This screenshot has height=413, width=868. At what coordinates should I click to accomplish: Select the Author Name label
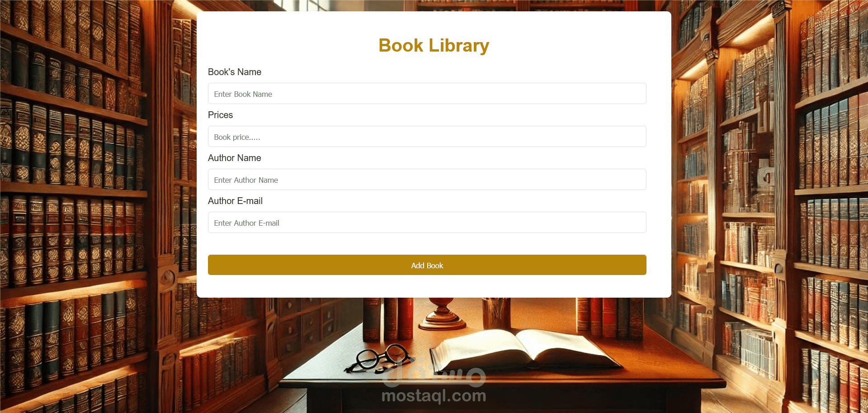[235, 158]
